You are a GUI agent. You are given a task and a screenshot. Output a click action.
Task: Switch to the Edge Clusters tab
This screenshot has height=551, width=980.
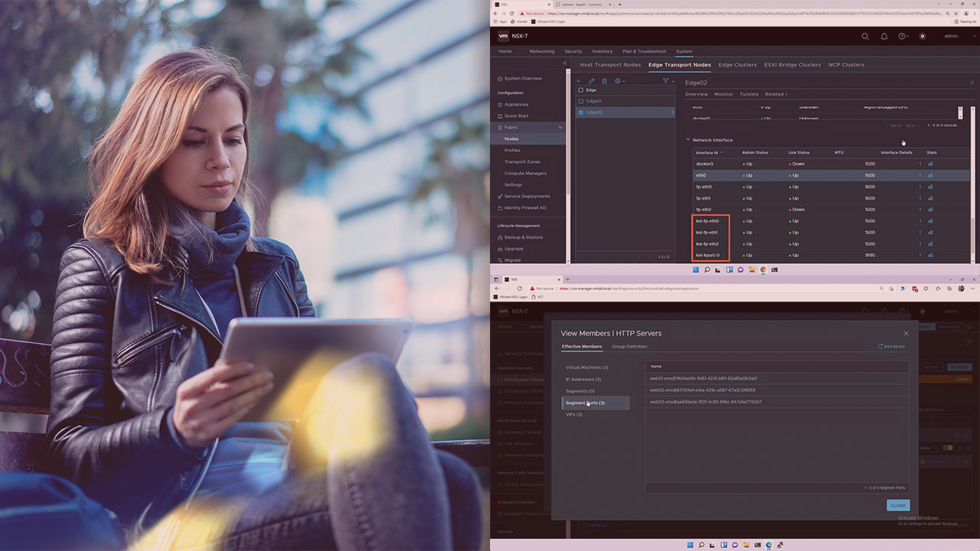pos(737,65)
